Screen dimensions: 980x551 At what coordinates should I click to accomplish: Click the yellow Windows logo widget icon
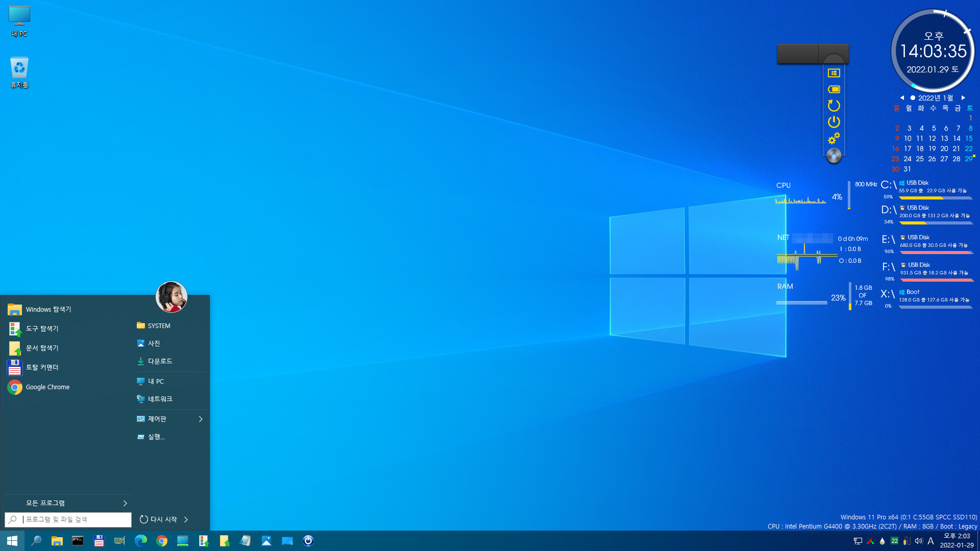[x=834, y=73]
